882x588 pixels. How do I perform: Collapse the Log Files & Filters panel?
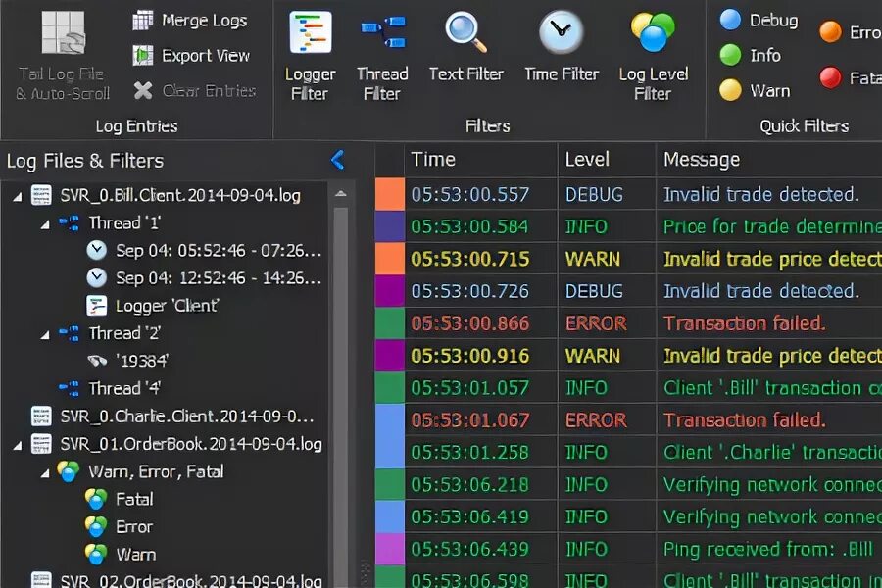coord(337,160)
